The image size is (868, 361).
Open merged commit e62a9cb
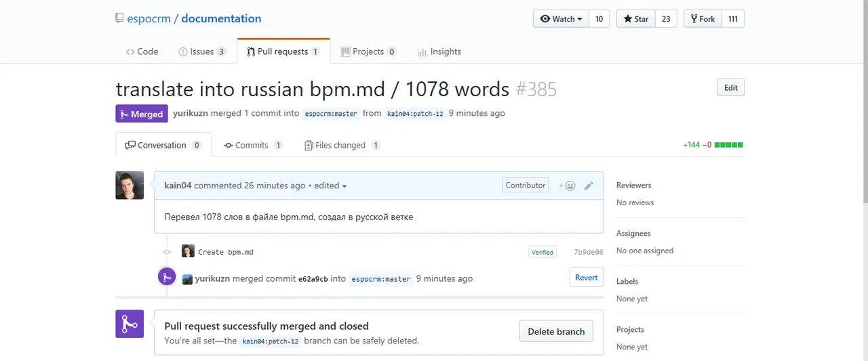313,278
